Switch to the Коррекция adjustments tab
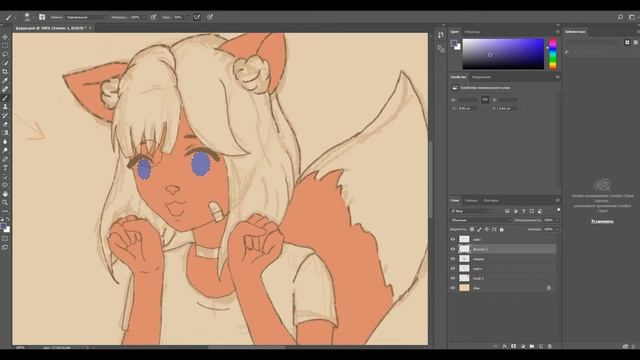Viewport: 640px width, 360px height. point(481,77)
